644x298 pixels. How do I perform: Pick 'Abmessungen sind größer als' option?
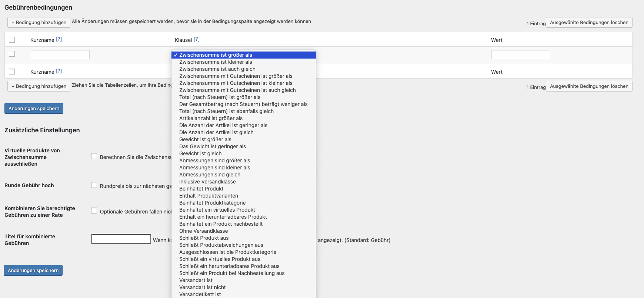pos(244,160)
